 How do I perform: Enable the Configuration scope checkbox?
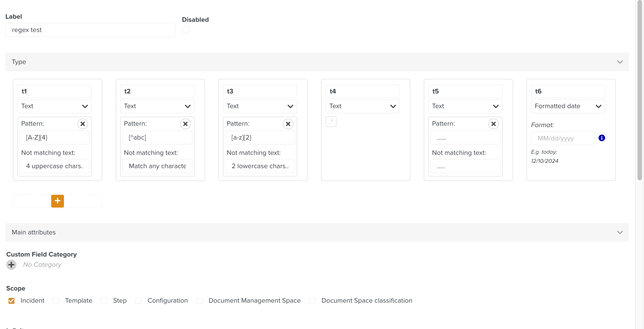click(138, 301)
